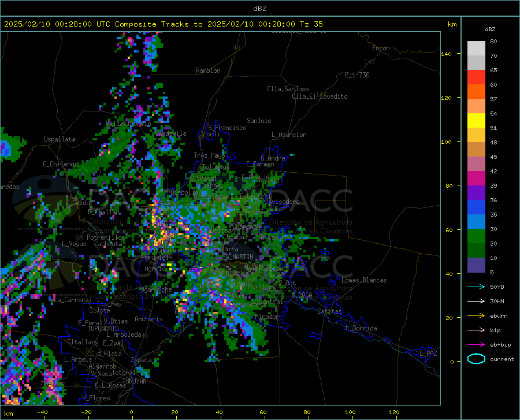520x420 pixels.
Task: Click the gold 51–48 dBZ swatch
Action: pos(476,135)
